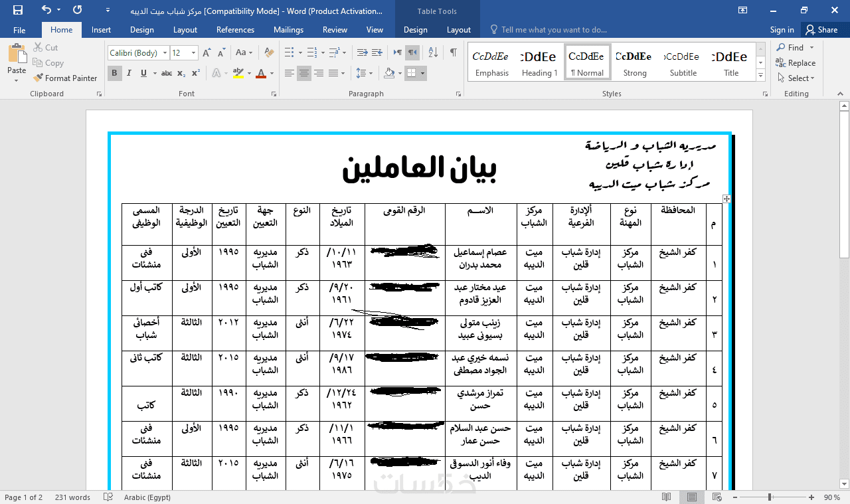Apply the Subtitle style
The image size is (850, 504).
click(683, 62)
